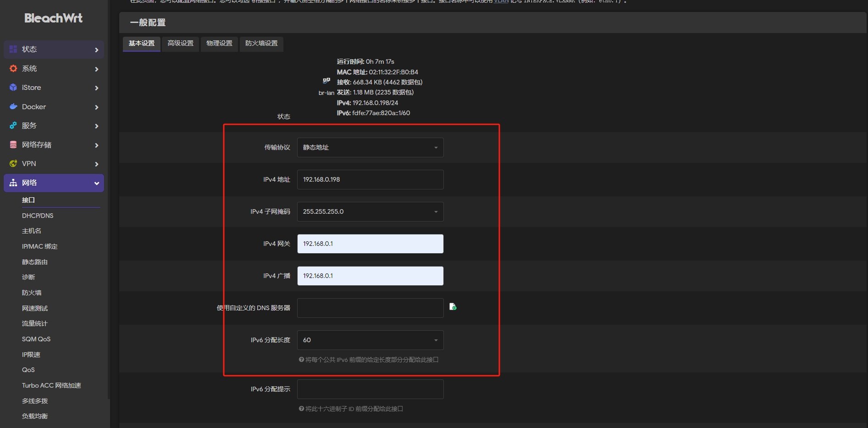Switch to the 防火墙设置 tab
Screen dimensions: 868x428
[261, 43]
